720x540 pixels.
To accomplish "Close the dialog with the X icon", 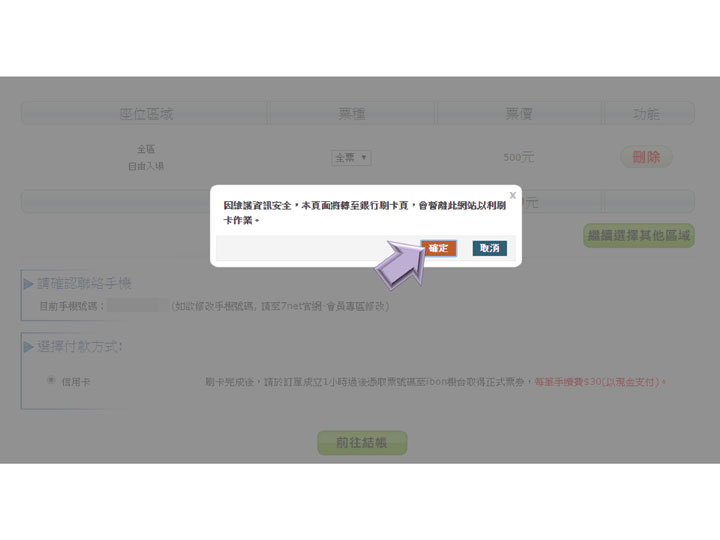I will pos(513,195).
